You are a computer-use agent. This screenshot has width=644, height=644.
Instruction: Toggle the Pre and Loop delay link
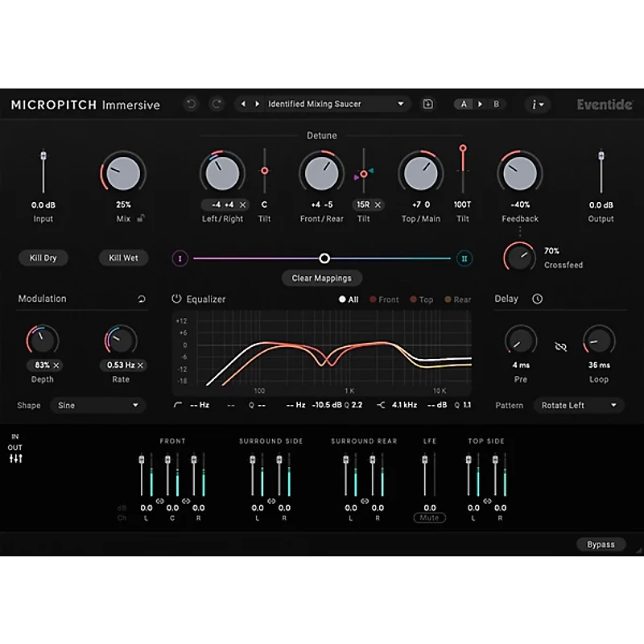560,346
